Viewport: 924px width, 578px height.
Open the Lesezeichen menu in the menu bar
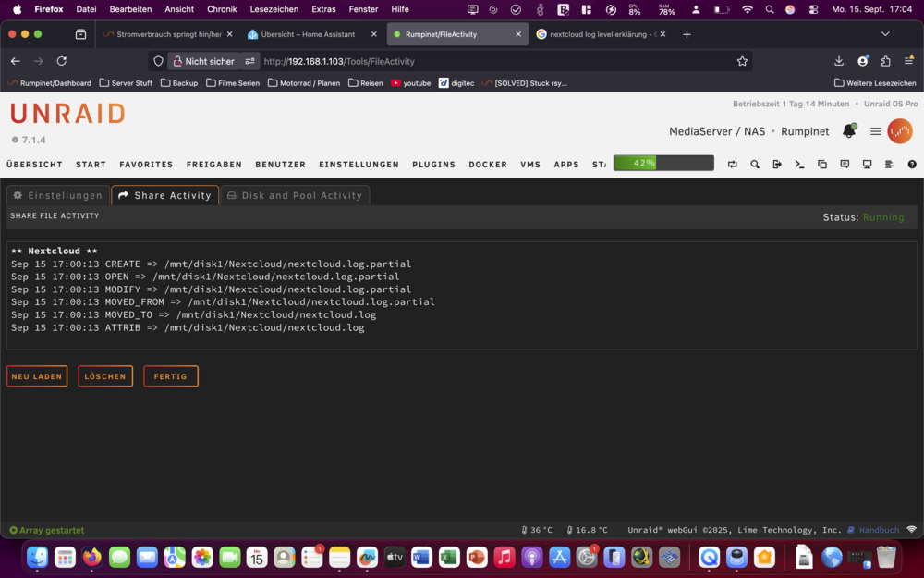(x=274, y=9)
